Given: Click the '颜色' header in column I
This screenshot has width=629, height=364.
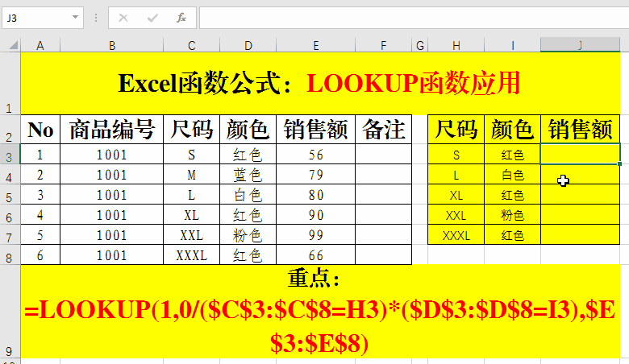Looking at the screenshot, I should [513, 130].
